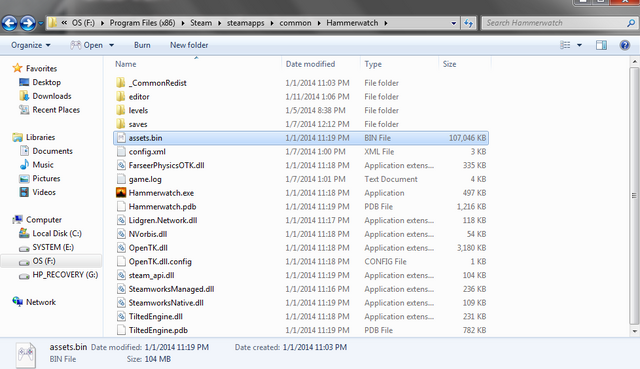
Task: Select the _CommonRedist folder icon
Action: (120, 83)
